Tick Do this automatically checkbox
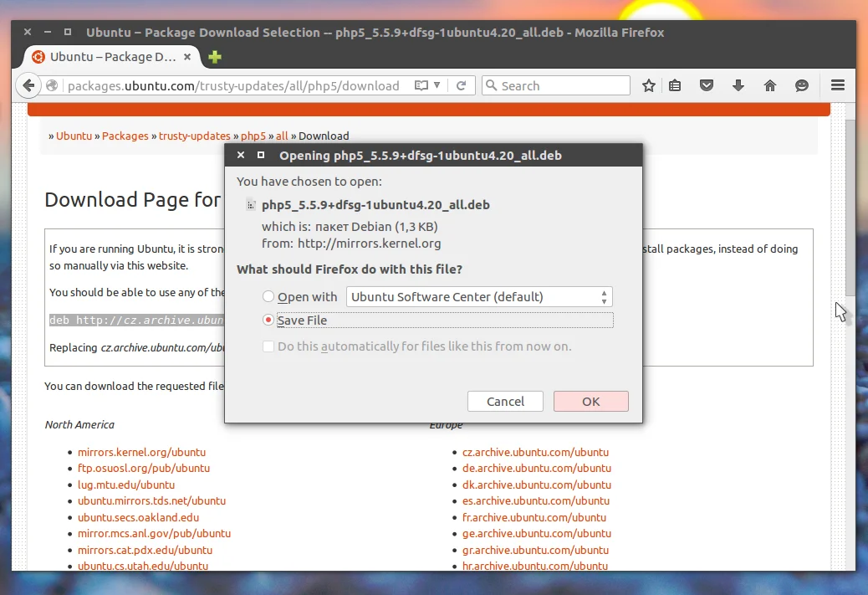Screen dimensions: 868x595 (x=268, y=346)
